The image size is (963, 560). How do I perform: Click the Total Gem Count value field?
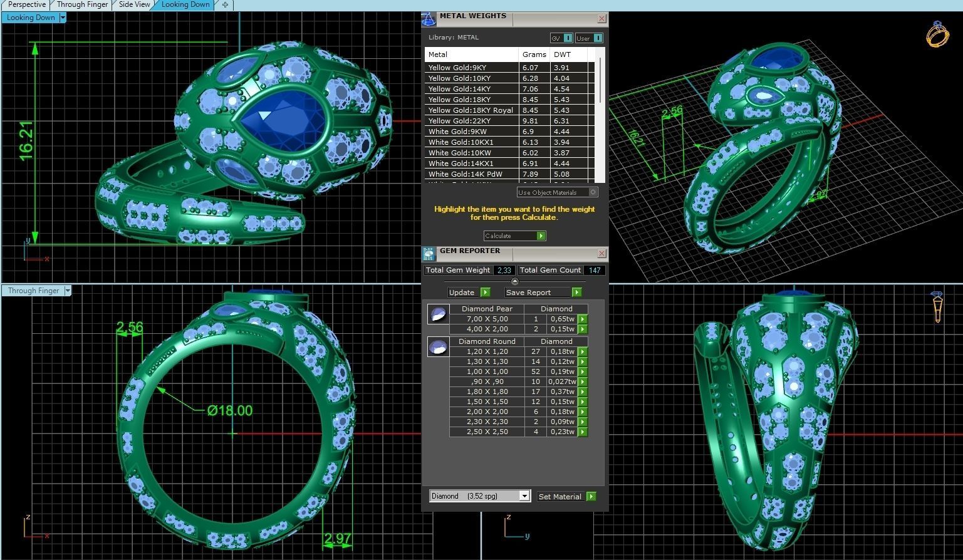(x=594, y=270)
